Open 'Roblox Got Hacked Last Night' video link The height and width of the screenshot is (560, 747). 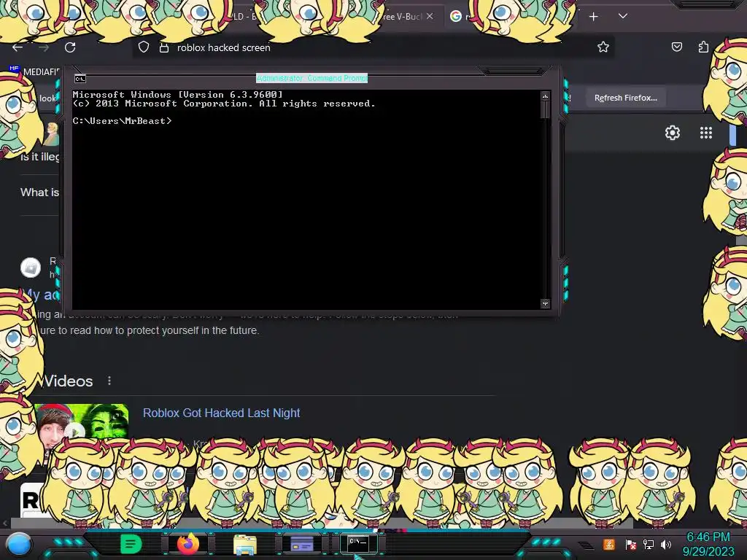click(x=222, y=413)
